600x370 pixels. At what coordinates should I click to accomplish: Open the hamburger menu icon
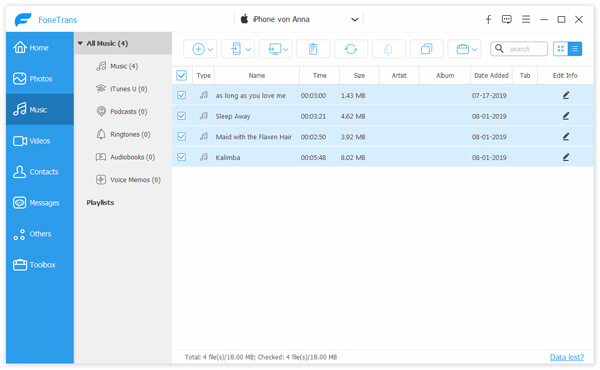[x=526, y=19]
